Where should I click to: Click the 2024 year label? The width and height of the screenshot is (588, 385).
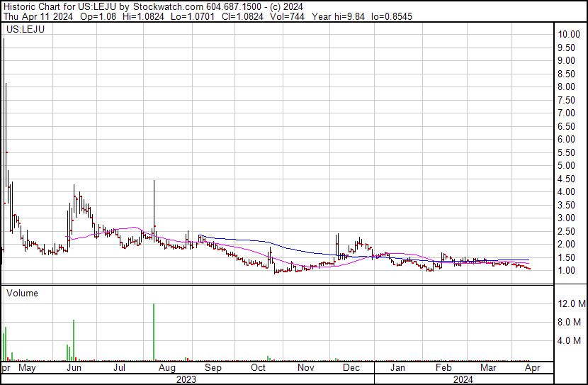[x=463, y=379]
